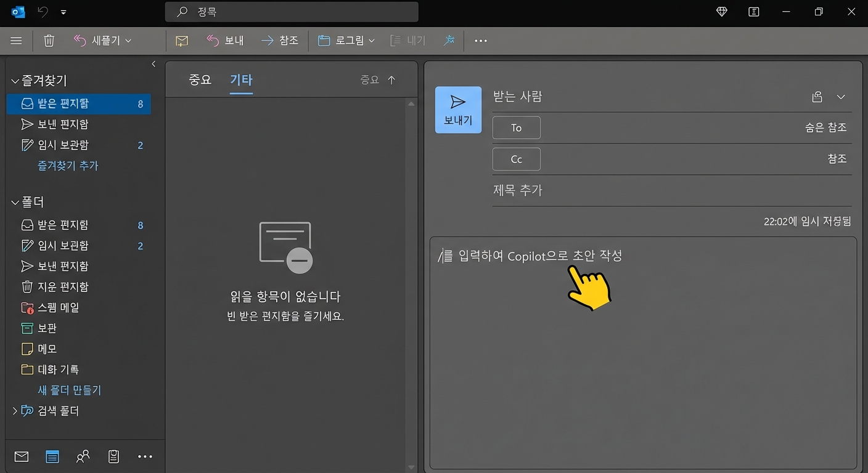
Task: Click the 참조 link beside the Cc field
Action: point(837,159)
